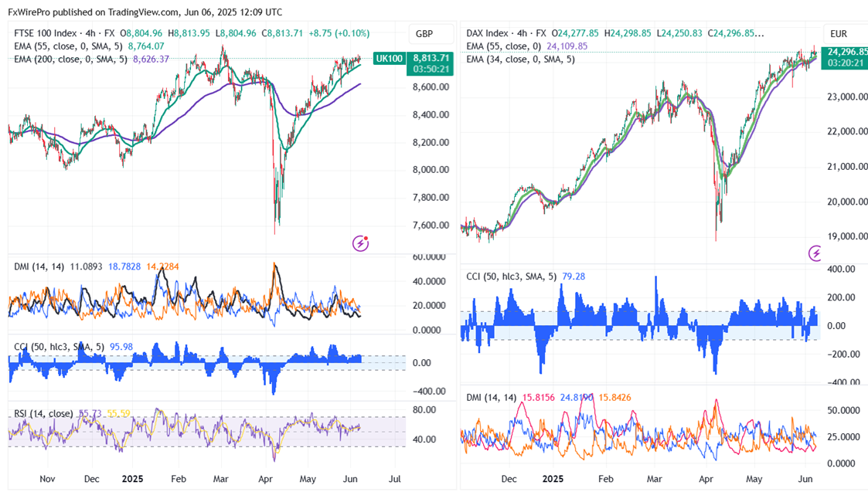Click the Jul label on FTSE time axis

coord(395,479)
